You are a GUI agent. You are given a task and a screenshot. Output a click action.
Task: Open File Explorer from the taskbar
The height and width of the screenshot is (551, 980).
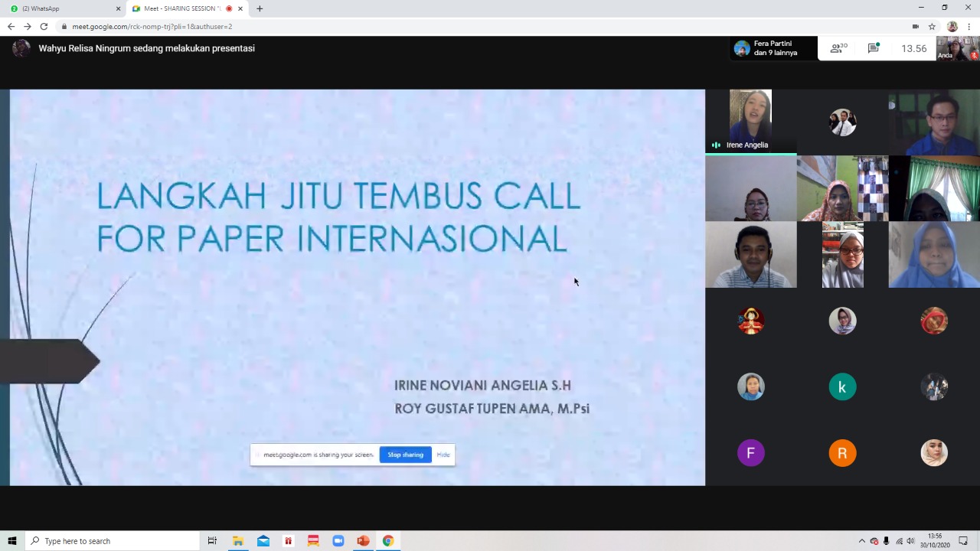pyautogui.click(x=238, y=541)
